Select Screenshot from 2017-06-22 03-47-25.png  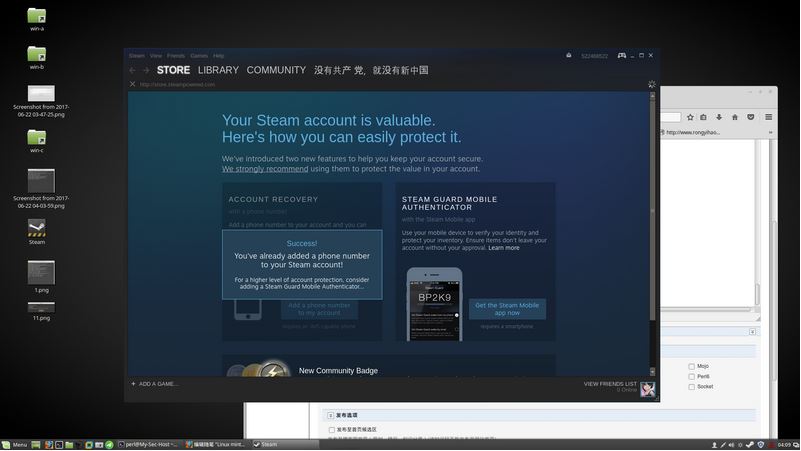[41, 93]
